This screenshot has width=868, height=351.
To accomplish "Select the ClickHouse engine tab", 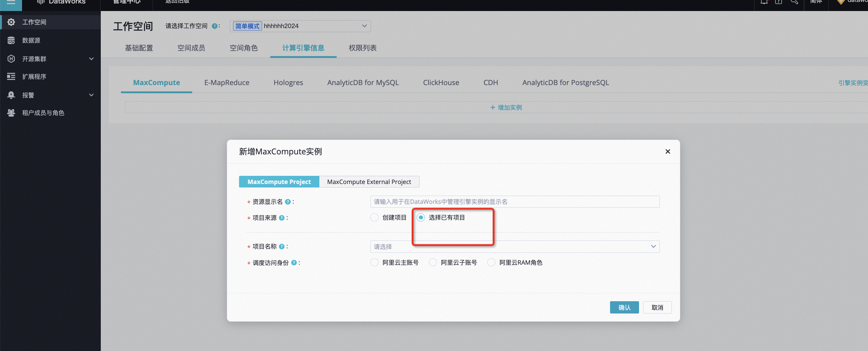I will point(441,83).
